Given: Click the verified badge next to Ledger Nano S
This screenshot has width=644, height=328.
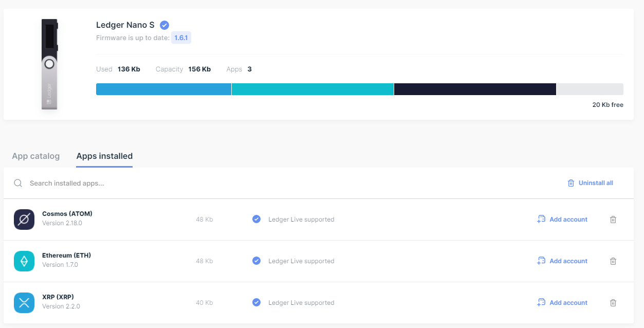Looking at the screenshot, I should pos(164,25).
